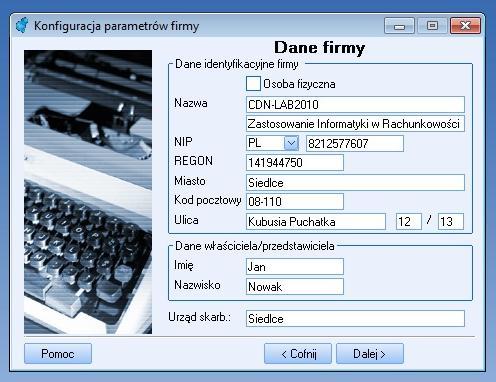Screen dimensions: 496x382
Task: Proceed with the Dalej button
Action: 370,354
